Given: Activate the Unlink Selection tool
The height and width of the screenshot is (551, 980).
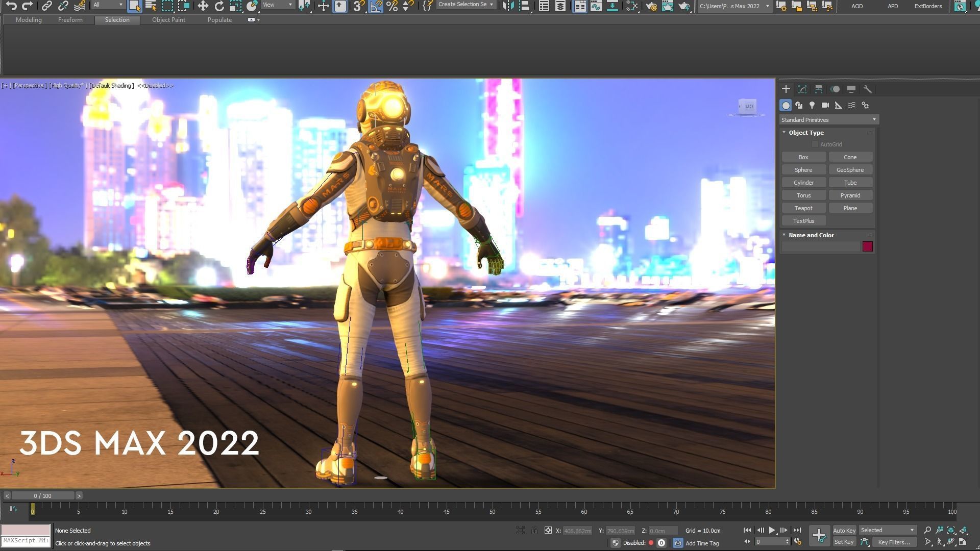Looking at the screenshot, I should (x=63, y=6).
